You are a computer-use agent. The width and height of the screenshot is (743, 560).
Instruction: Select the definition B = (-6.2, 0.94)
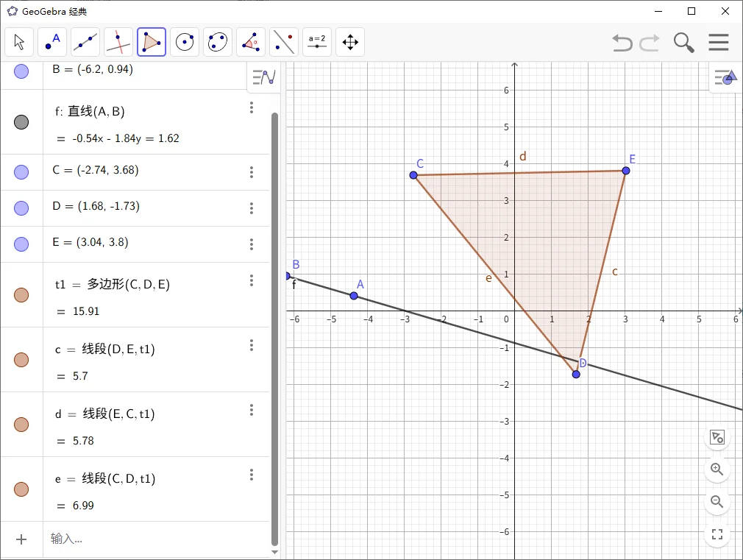pyautogui.click(x=93, y=69)
